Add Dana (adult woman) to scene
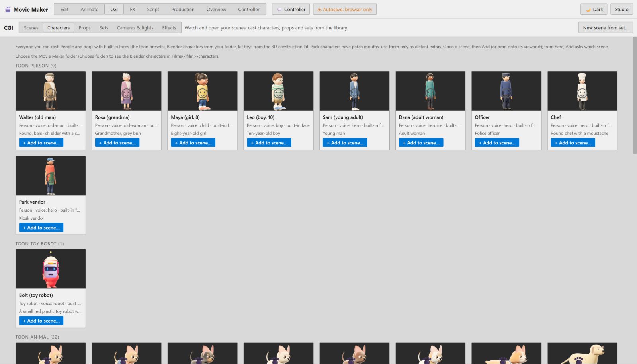This screenshot has height=364, width=637. tap(421, 143)
